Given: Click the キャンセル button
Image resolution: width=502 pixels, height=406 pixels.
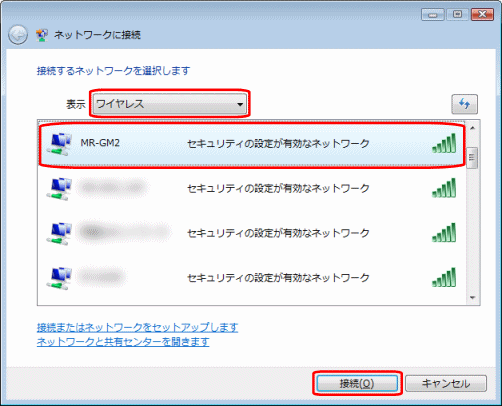Looking at the screenshot, I should coord(446,384).
